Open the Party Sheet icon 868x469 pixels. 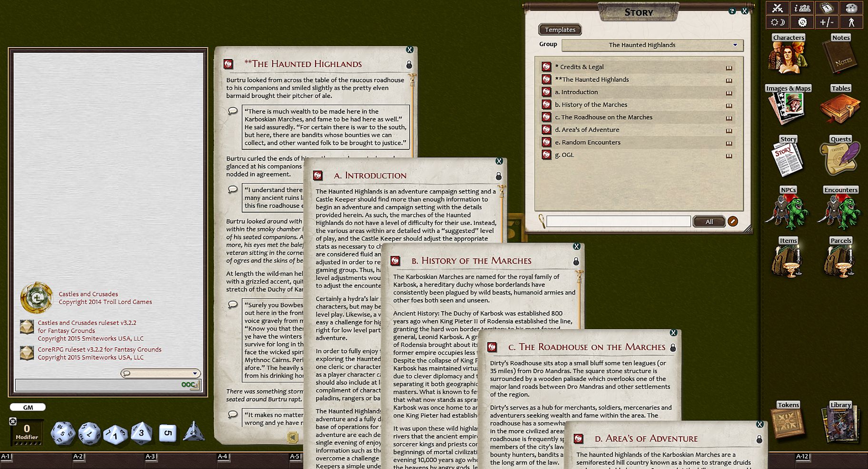click(x=802, y=8)
